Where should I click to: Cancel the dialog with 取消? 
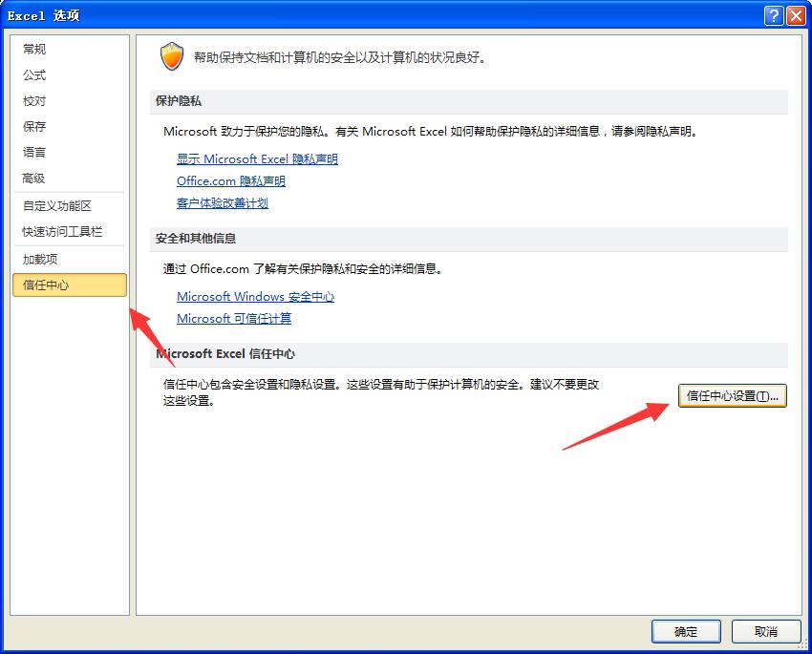766,631
